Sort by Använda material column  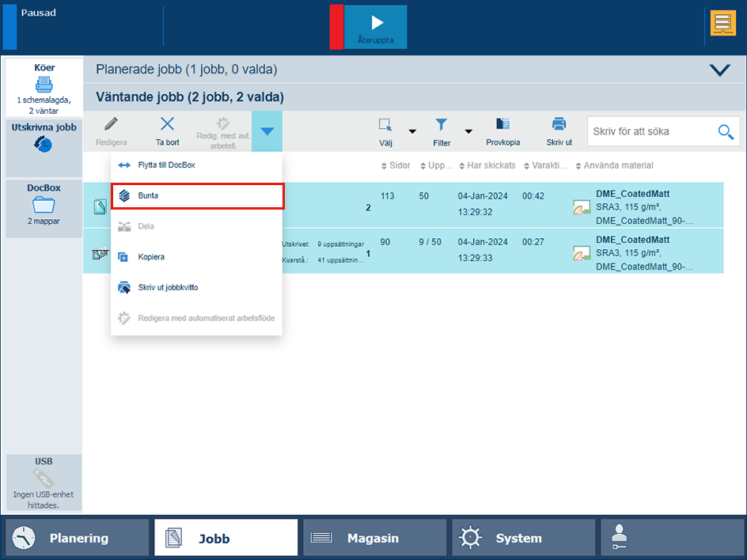pyautogui.click(x=615, y=166)
